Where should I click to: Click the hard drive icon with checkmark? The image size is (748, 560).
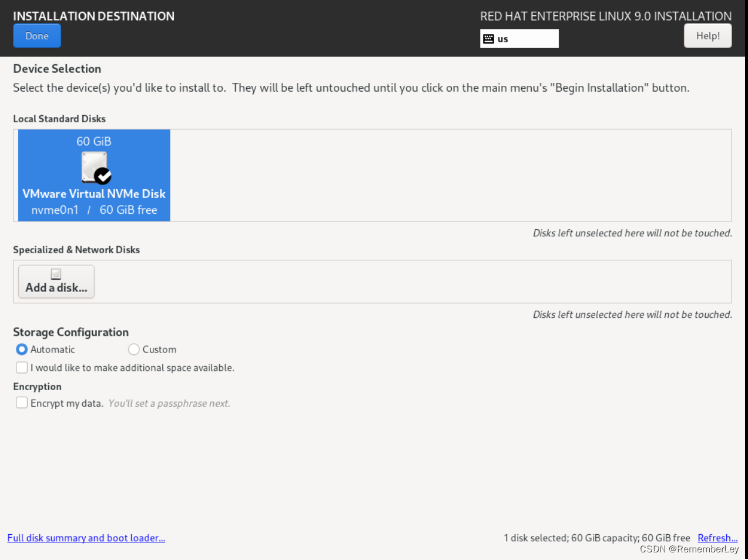[96, 167]
